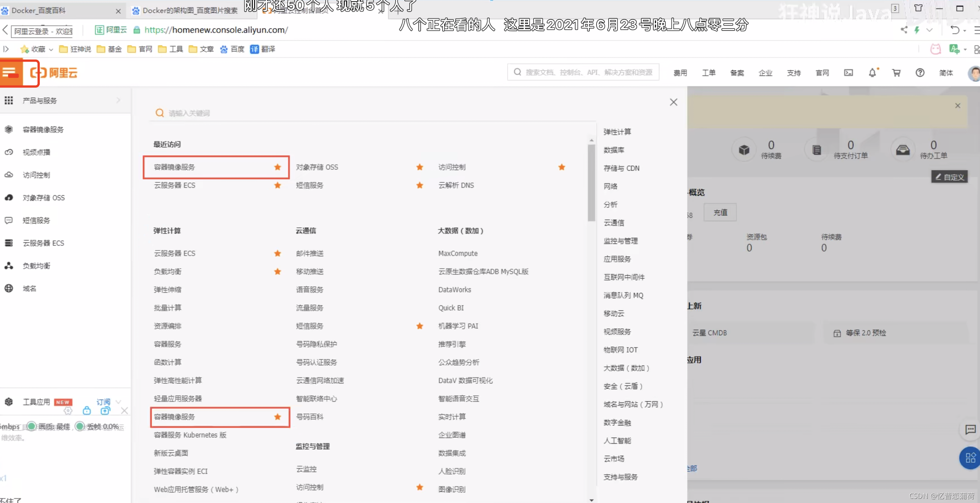
Task: Open the user avatar in header
Action: pyautogui.click(x=974, y=73)
